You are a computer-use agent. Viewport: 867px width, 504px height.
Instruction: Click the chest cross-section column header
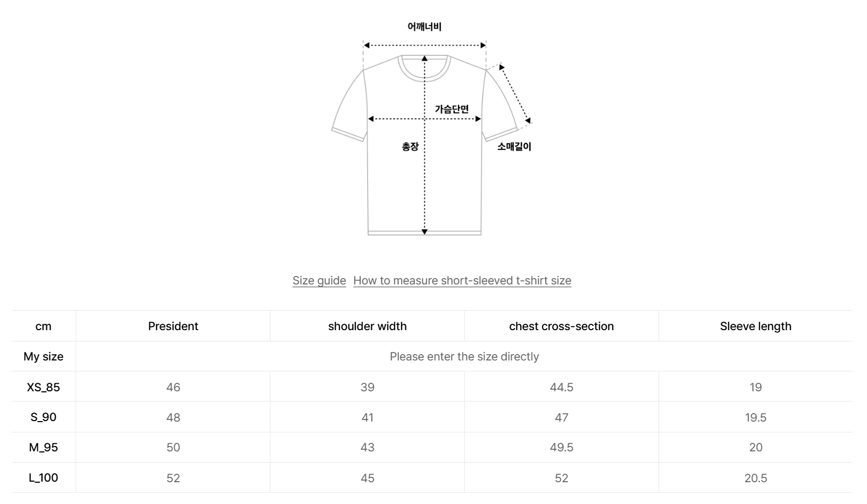point(561,326)
